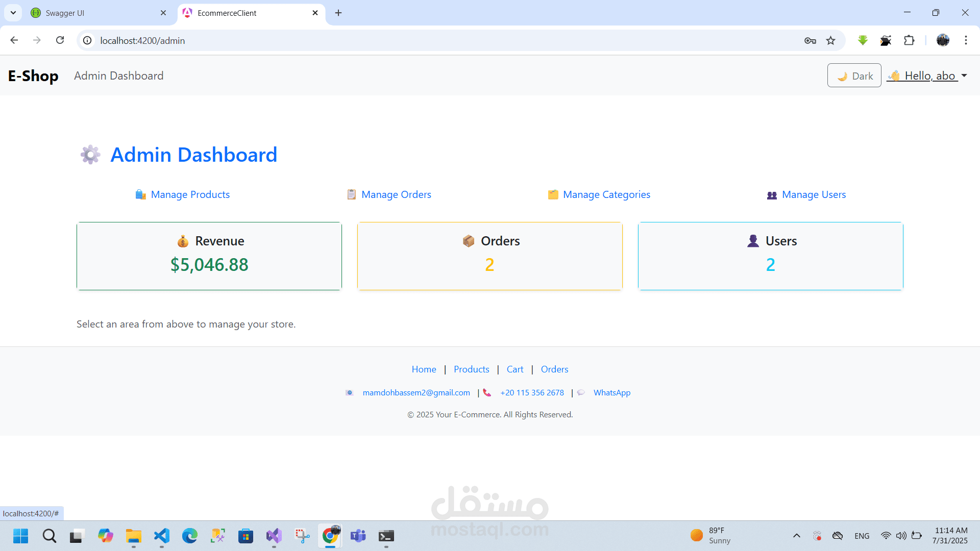Image resolution: width=980 pixels, height=551 pixels.
Task: Click the WhatsApp contact link
Action: point(611,392)
